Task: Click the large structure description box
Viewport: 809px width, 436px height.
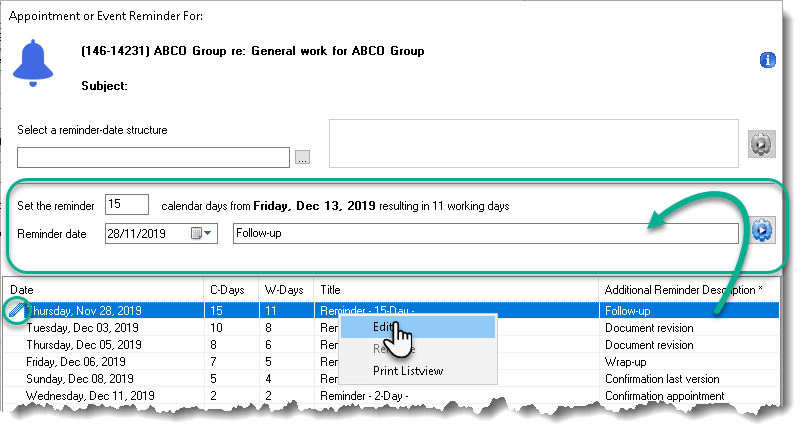Action: (533, 143)
